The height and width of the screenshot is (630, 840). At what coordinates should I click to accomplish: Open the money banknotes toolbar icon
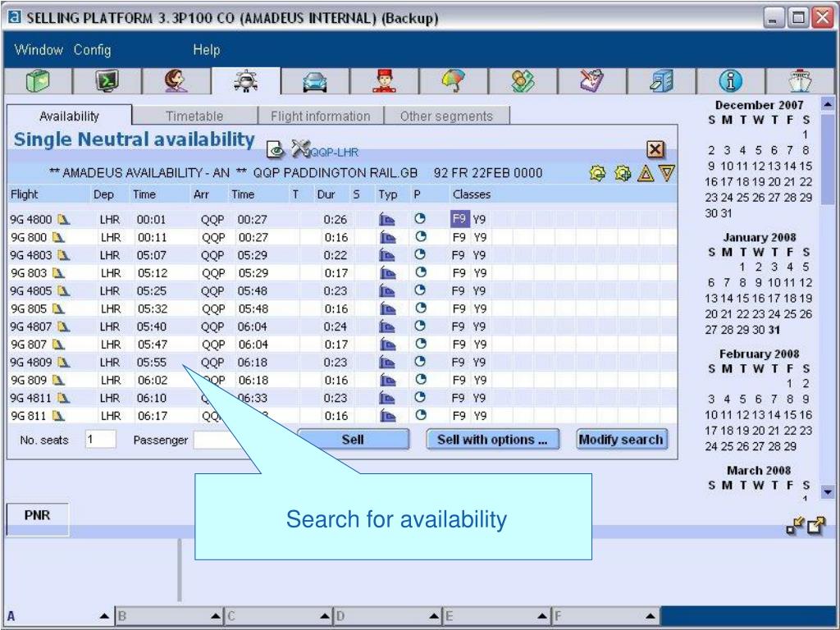[523, 81]
